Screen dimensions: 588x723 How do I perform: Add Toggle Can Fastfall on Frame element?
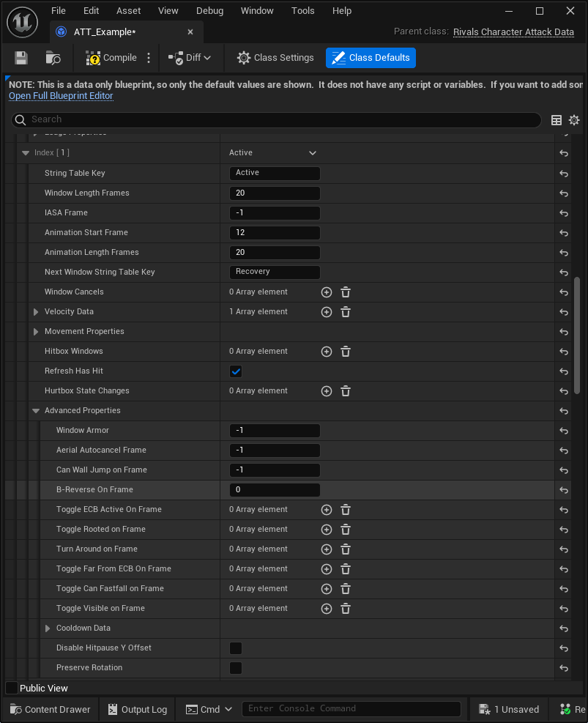pos(327,589)
